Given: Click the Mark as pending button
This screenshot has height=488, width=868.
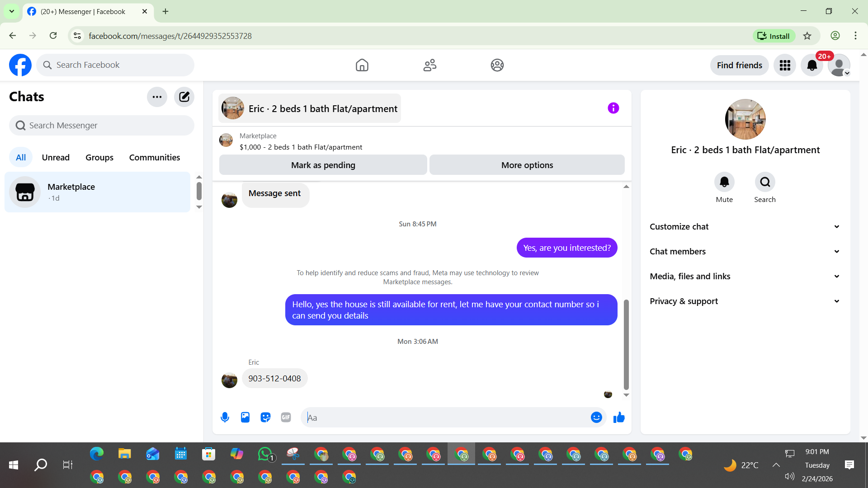Looking at the screenshot, I should (323, 165).
